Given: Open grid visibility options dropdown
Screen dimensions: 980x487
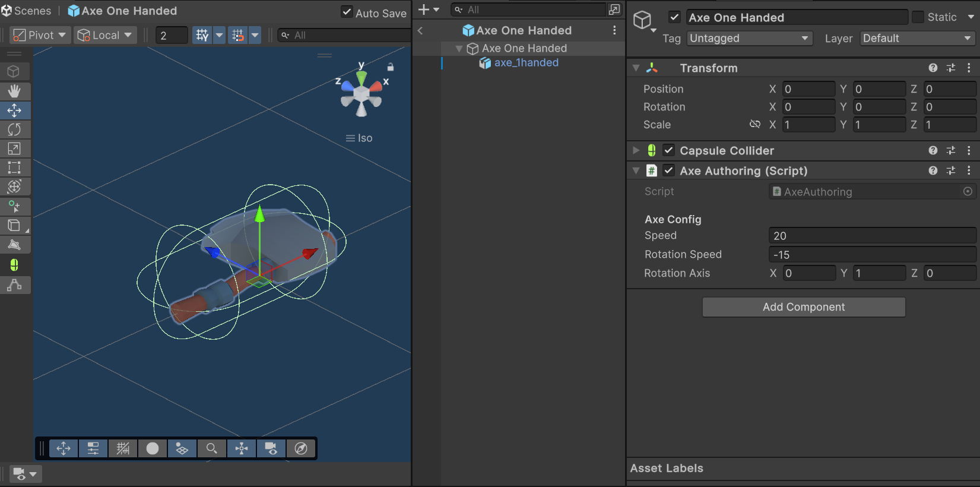Looking at the screenshot, I should pos(220,35).
